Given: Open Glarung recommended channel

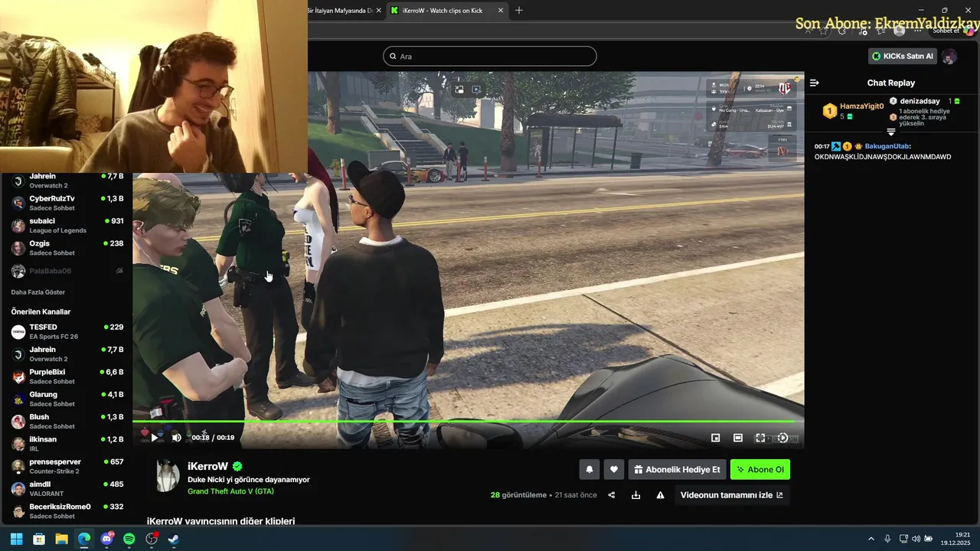Looking at the screenshot, I should 67,399.
